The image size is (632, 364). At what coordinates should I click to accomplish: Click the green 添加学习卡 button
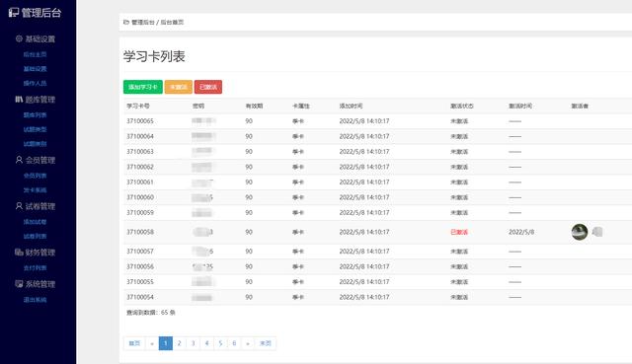pos(143,87)
